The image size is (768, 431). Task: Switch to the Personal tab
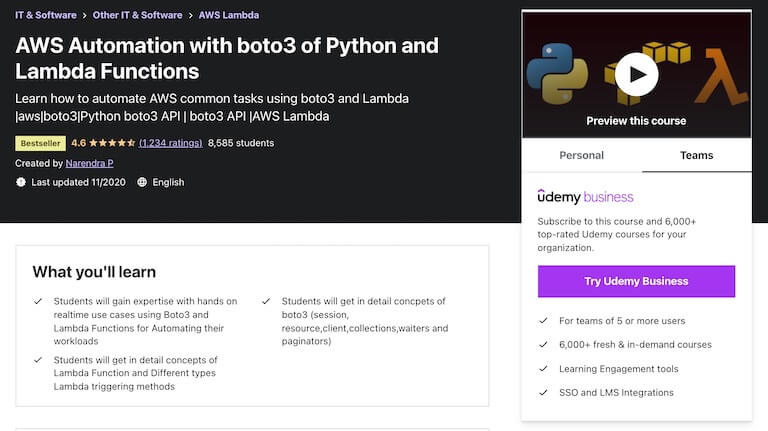pos(581,155)
